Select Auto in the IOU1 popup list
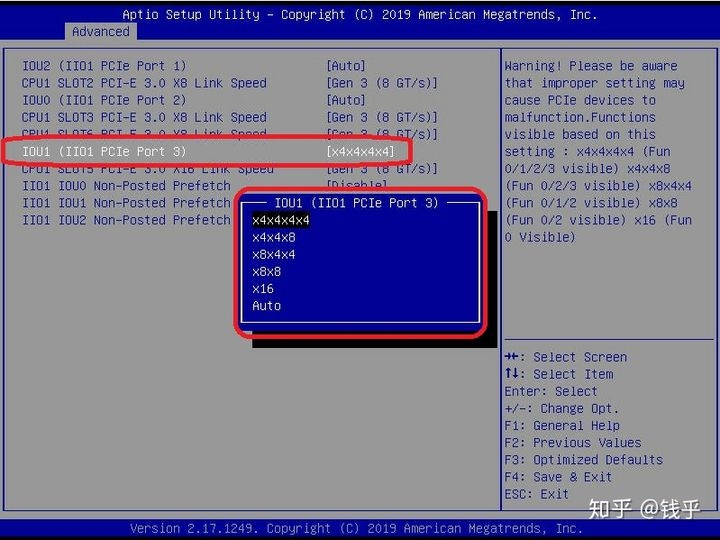720x540 pixels. point(266,305)
